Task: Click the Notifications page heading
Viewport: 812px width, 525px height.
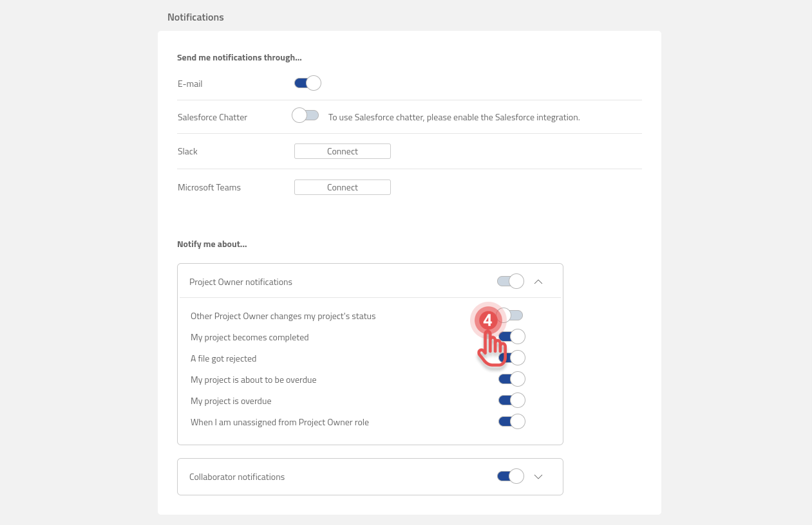Action: click(x=195, y=17)
